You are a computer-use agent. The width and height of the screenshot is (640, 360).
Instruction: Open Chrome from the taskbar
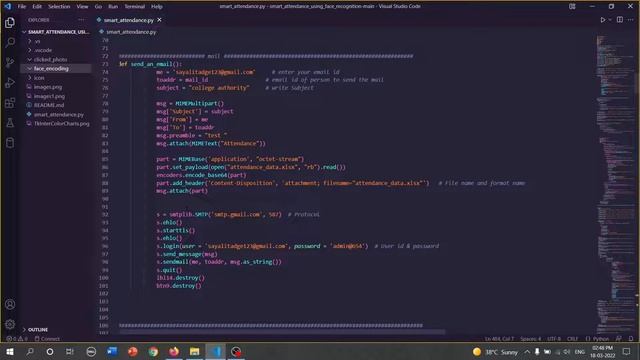(153, 351)
